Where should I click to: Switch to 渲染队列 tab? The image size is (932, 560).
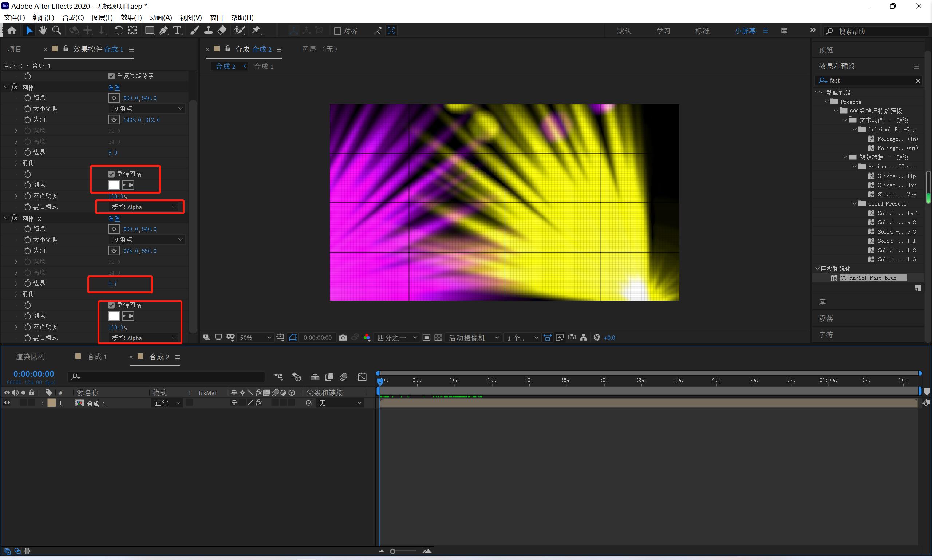coord(30,357)
